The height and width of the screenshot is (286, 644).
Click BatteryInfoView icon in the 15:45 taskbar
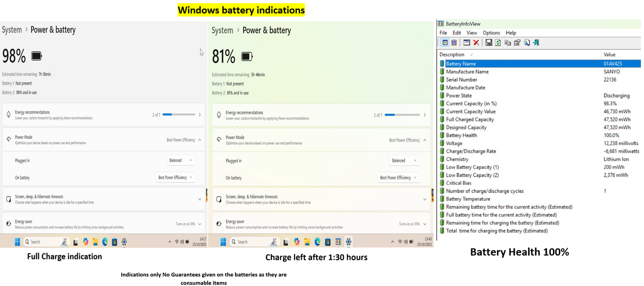pos(338,242)
